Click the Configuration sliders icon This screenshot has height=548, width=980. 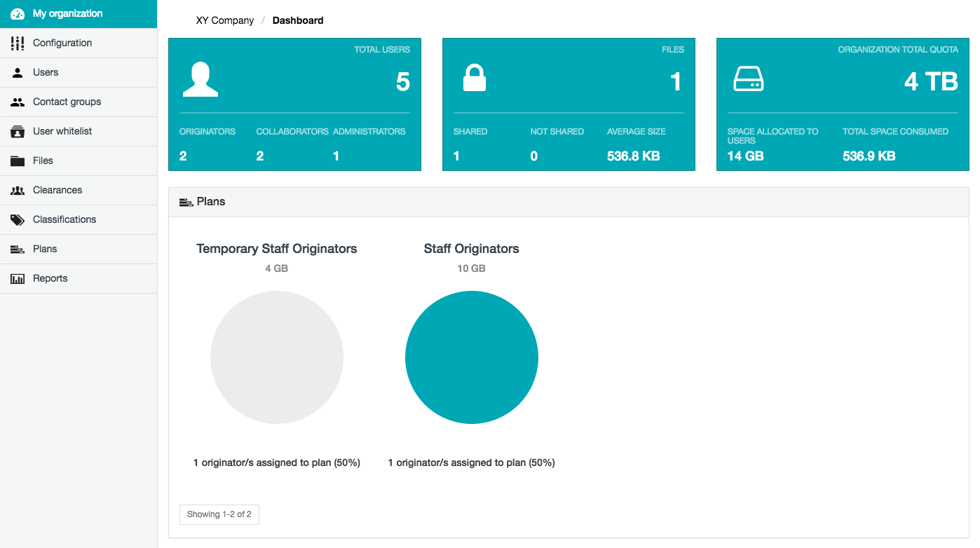[x=18, y=43]
